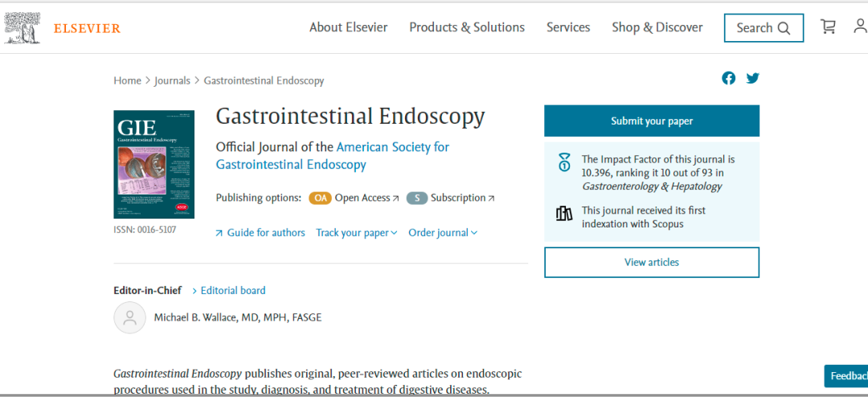Go to Journals breadcrumb
This screenshot has width=868, height=397.
pyautogui.click(x=172, y=80)
